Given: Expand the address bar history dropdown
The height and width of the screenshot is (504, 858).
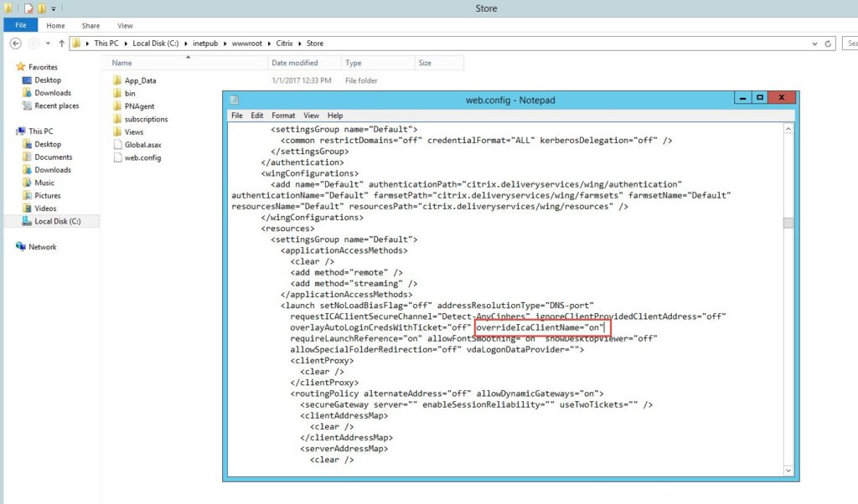Looking at the screenshot, I should click(x=814, y=44).
